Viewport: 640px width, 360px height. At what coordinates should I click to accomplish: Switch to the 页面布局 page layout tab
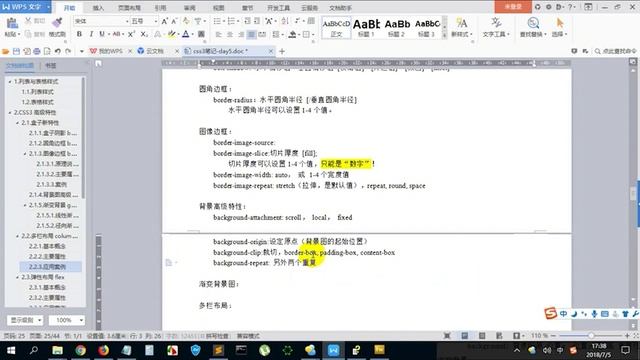click(129, 8)
